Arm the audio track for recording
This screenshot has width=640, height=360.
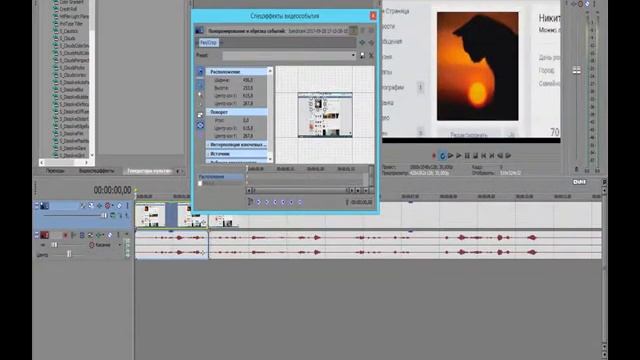coord(65,235)
